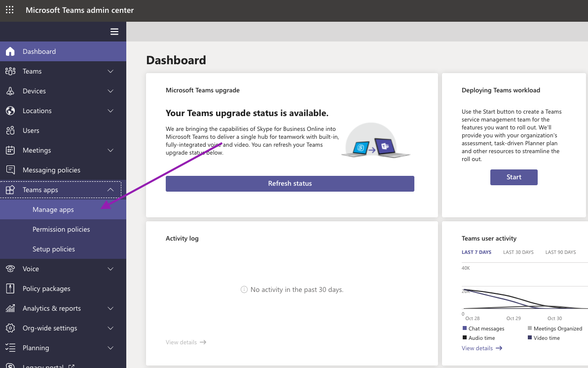Image resolution: width=588 pixels, height=368 pixels.
Task: Switch to the LAST 30 DAYS tab
Action: coord(518,252)
